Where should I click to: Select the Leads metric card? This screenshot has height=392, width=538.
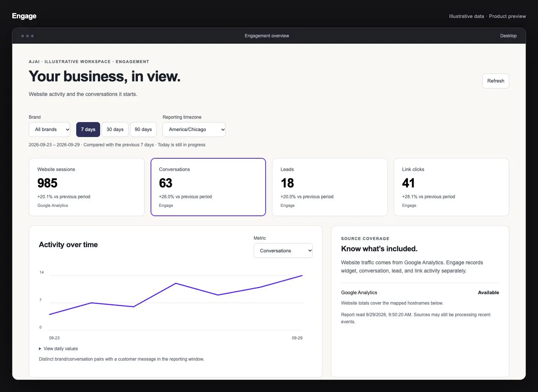[x=330, y=187]
